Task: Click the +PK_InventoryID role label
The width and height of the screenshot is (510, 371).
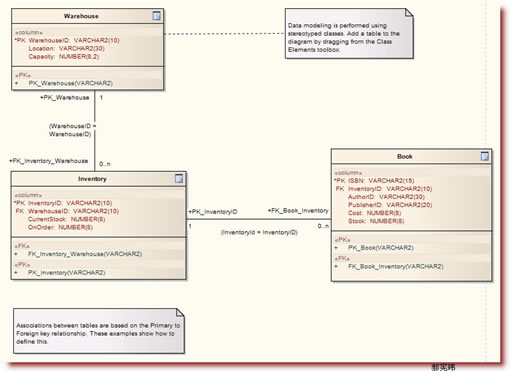Action: (x=213, y=212)
